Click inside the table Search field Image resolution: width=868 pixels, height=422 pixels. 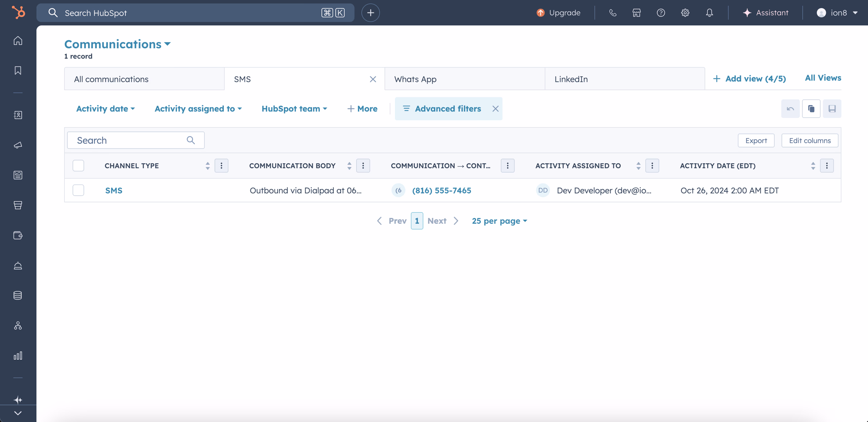pos(125,140)
